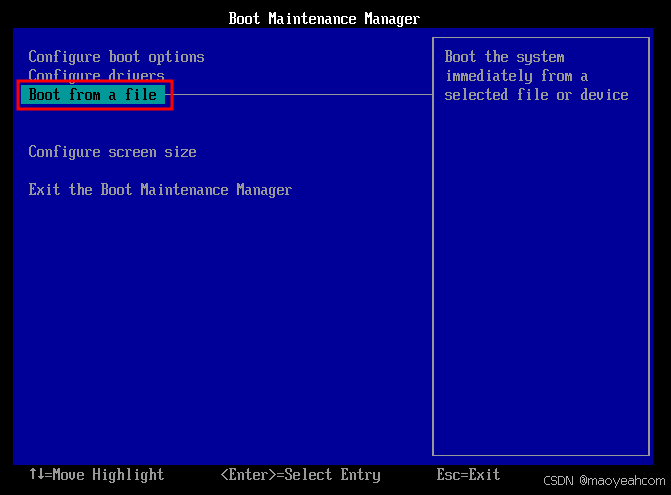
Task: Choose the highlighted Boot from a file entry
Action: coord(92,95)
